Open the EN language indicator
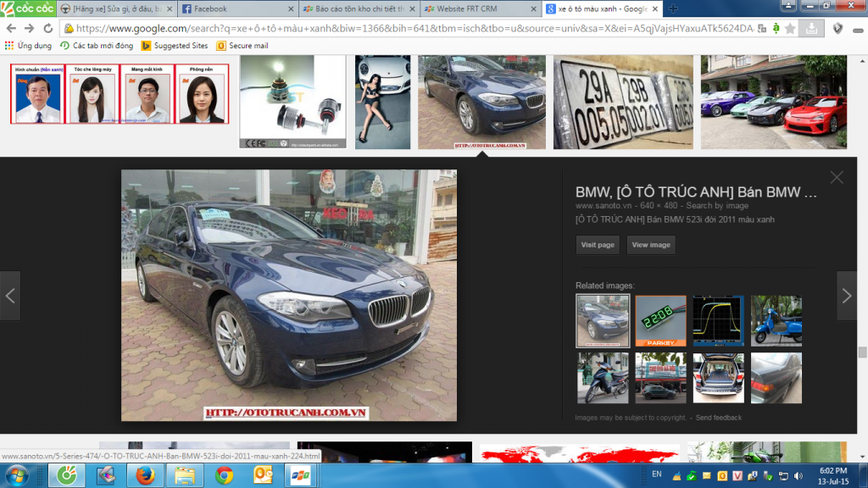Image resolution: width=868 pixels, height=488 pixels. [x=657, y=474]
